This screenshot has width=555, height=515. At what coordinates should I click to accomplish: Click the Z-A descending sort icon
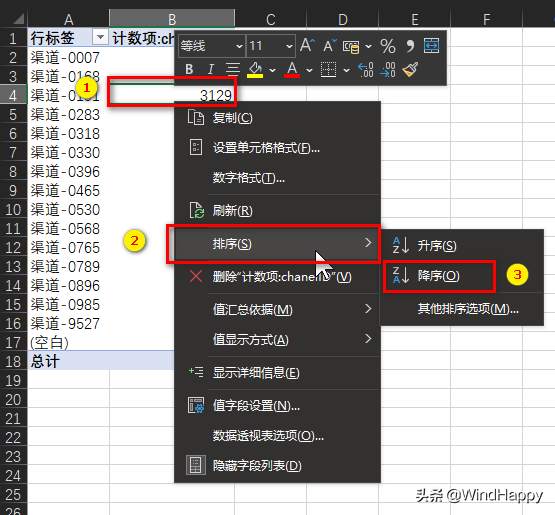400,275
